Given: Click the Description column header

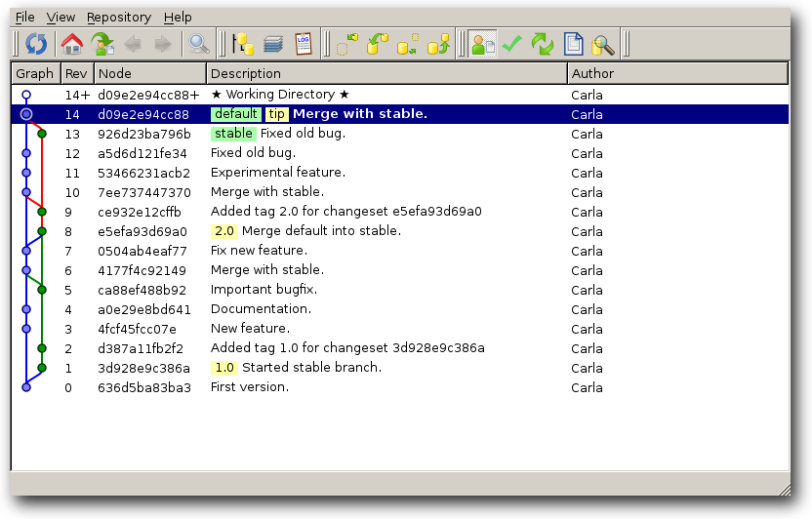Looking at the screenshot, I should click(386, 73).
